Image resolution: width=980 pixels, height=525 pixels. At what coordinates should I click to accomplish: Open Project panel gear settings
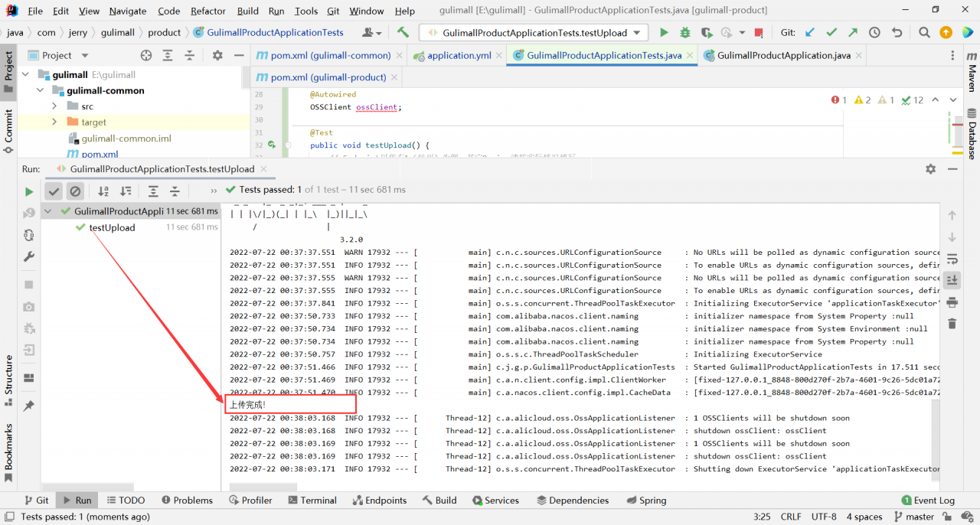click(x=217, y=55)
